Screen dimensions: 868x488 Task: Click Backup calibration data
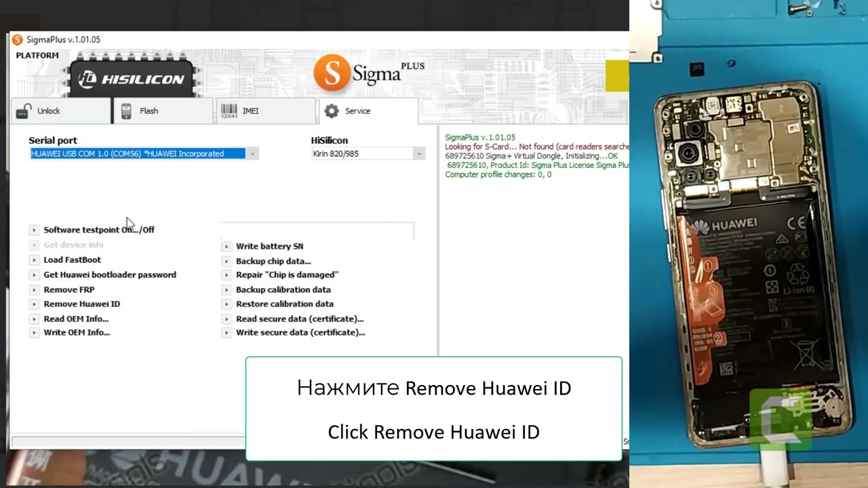(283, 289)
